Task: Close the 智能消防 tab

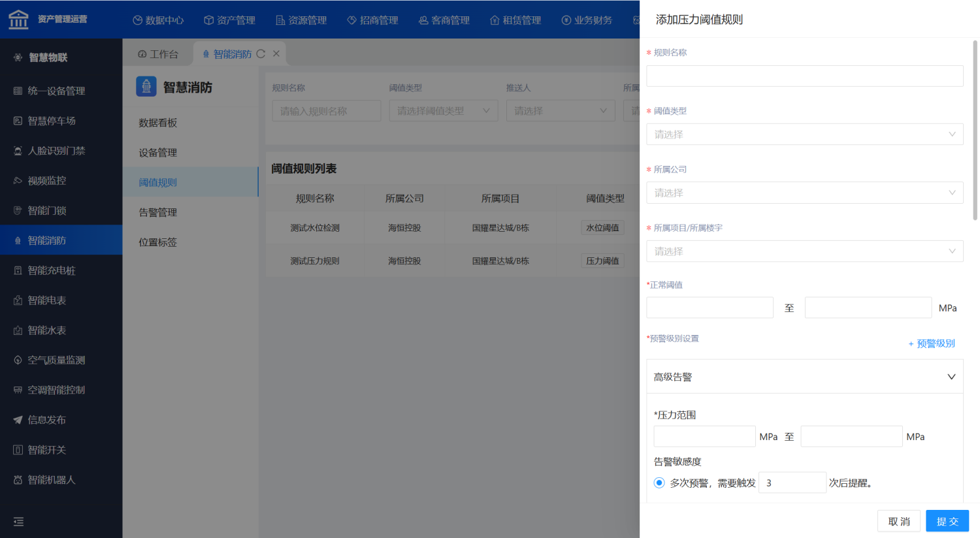Action: 276,54
